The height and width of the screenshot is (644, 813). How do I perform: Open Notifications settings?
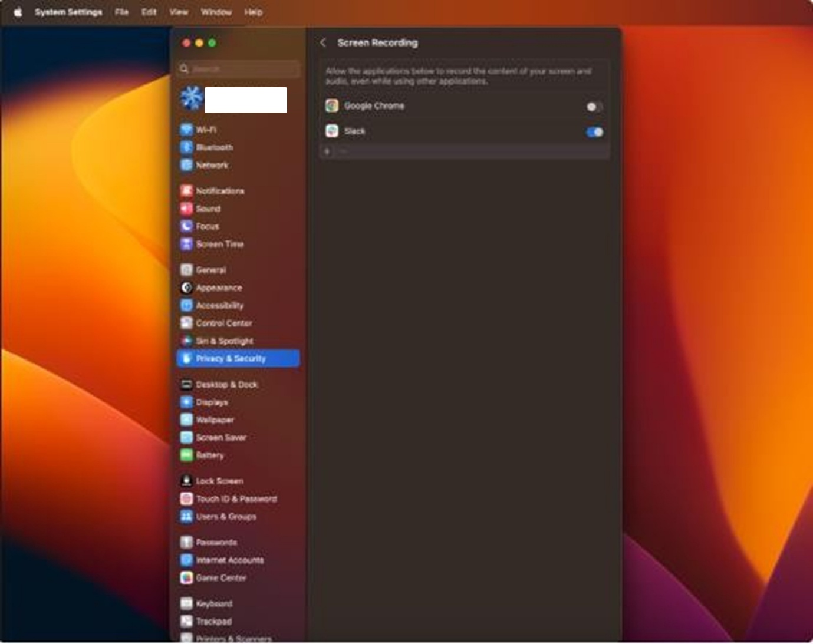[220, 190]
